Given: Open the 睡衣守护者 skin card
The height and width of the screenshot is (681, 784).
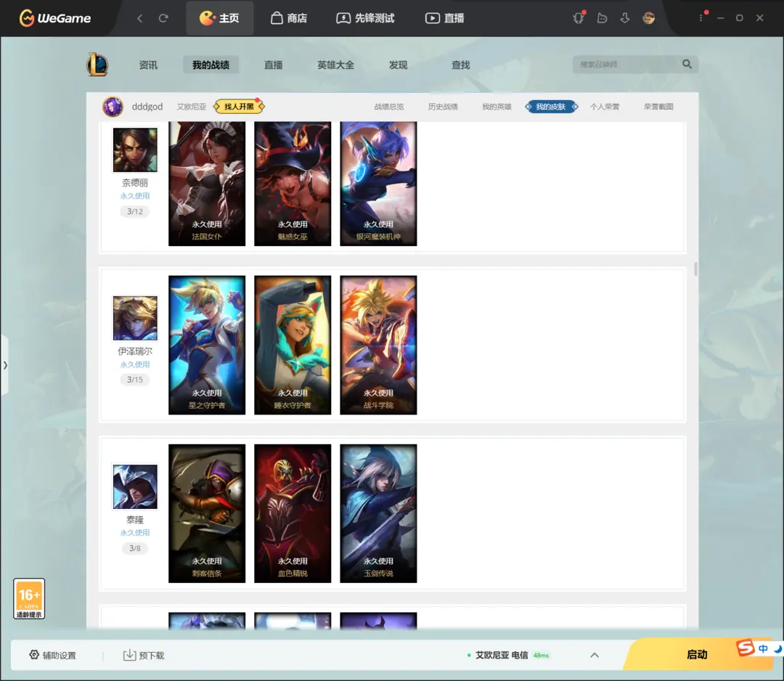Looking at the screenshot, I should click(293, 345).
